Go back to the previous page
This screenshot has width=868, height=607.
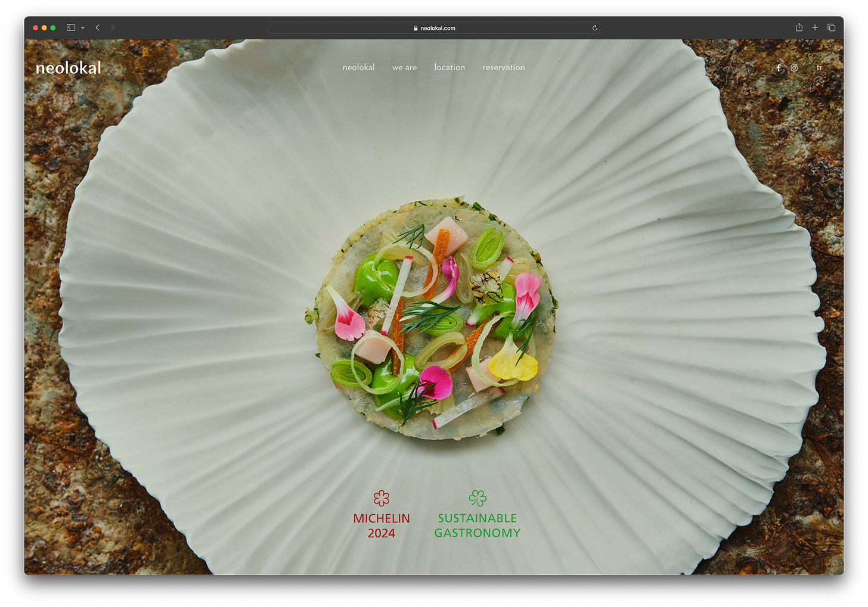pos(97,27)
